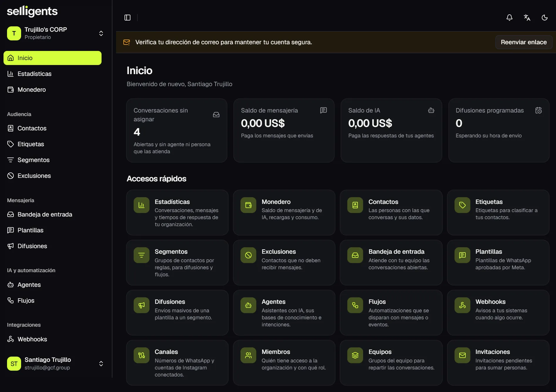This screenshot has width=556, height=392.
Task: Click the Estadísticas chart icon in Accesos rápidos
Action: (x=142, y=205)
